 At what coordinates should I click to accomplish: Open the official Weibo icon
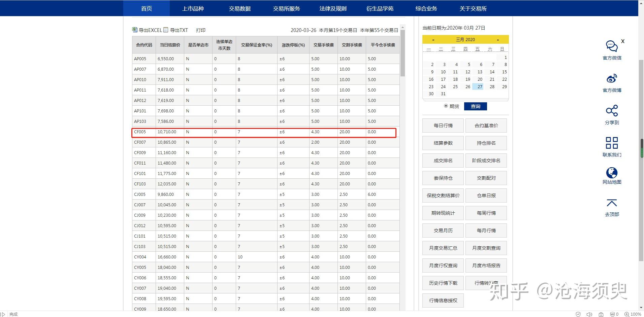point(612,78)
